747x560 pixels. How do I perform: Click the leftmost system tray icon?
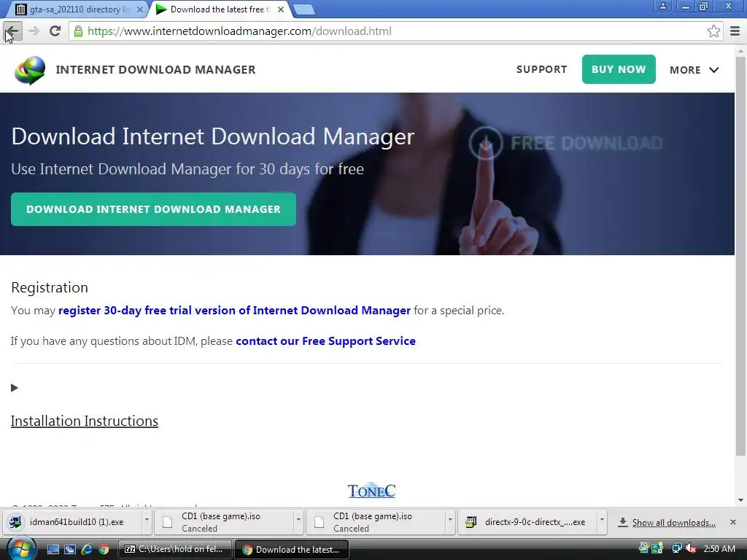pyautogui.click(x=644, y=548)
